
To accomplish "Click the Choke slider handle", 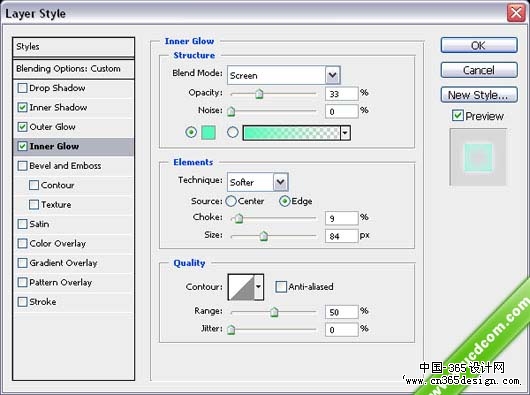I will pos(239,218).
